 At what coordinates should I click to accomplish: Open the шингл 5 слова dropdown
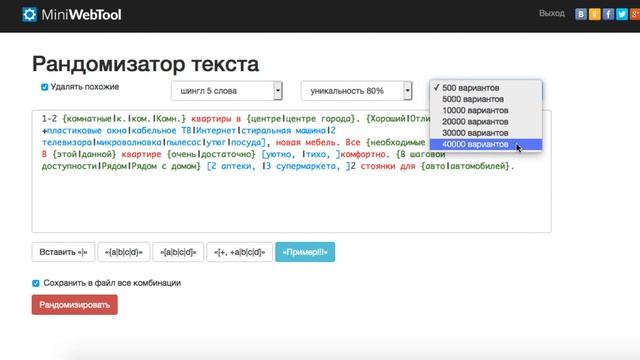coord(227,91)
